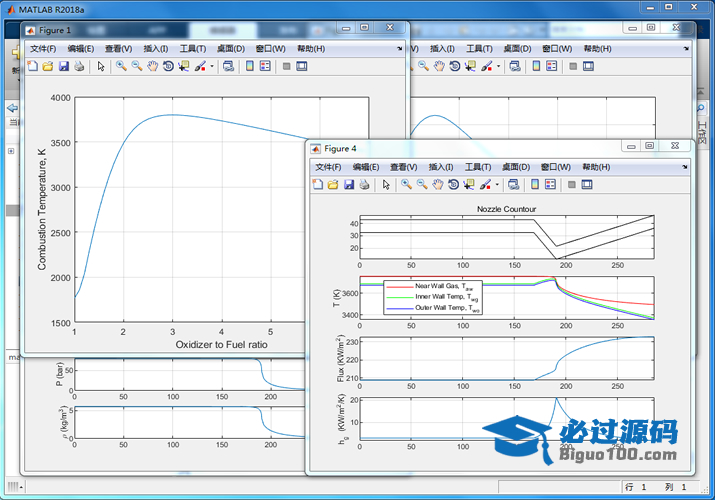Click Open File icon in Figure 4 toolbar
This screenshot has width=715, height=500.
(333, 185)
